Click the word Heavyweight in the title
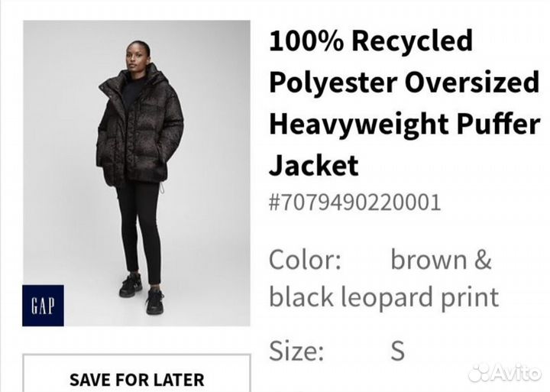Screen dimensions: 550x392 (359, 125)
